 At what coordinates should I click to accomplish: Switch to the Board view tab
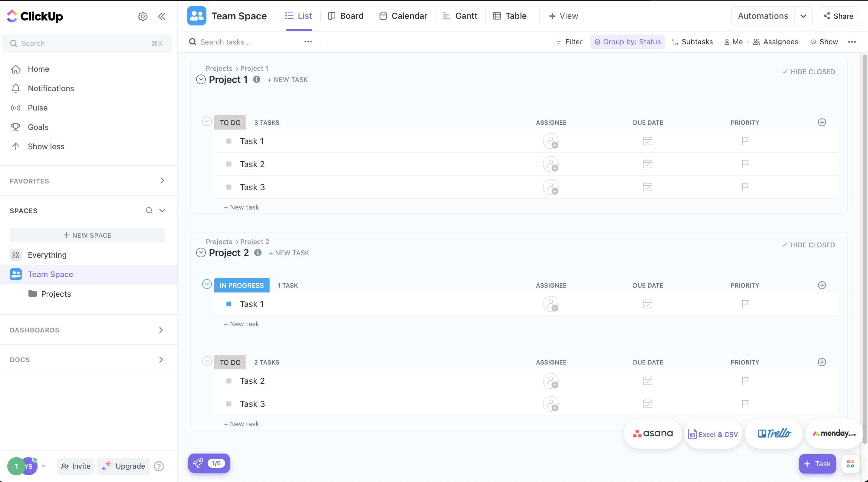[345, 16]
